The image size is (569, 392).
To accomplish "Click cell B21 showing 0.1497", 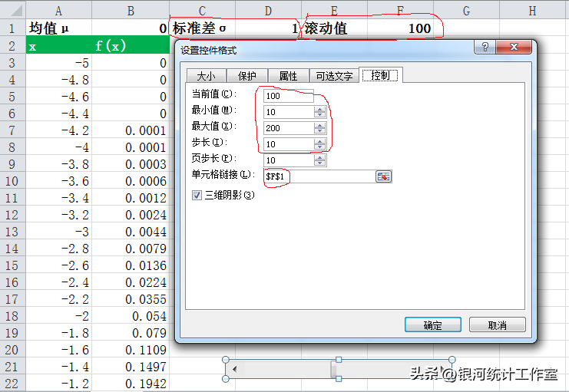I will point(131,366).
